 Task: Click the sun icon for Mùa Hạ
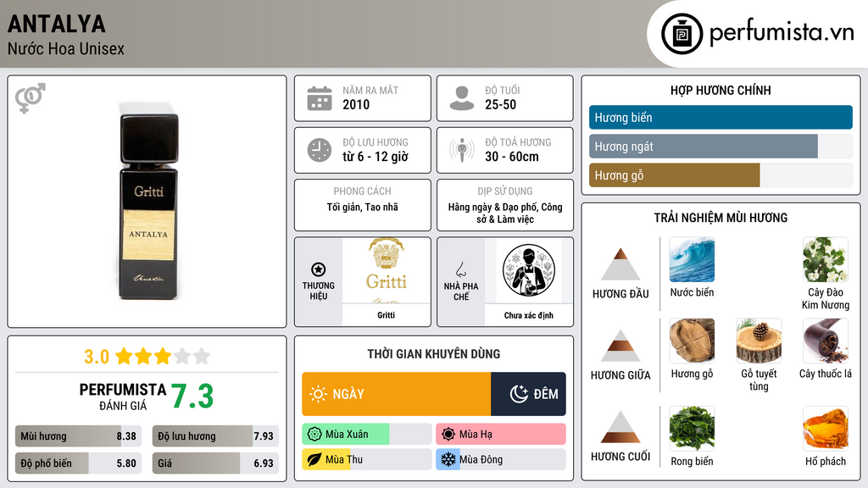coord(448,435)
